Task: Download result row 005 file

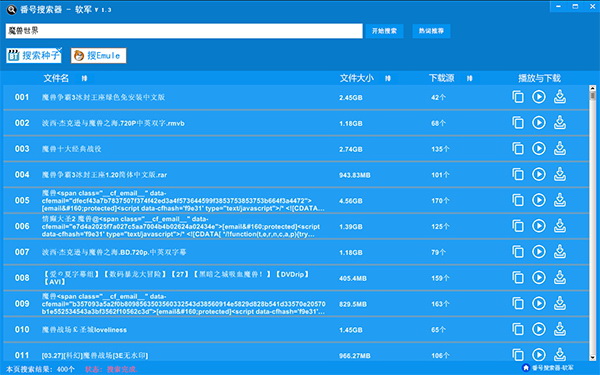Action: pos(560,200)
